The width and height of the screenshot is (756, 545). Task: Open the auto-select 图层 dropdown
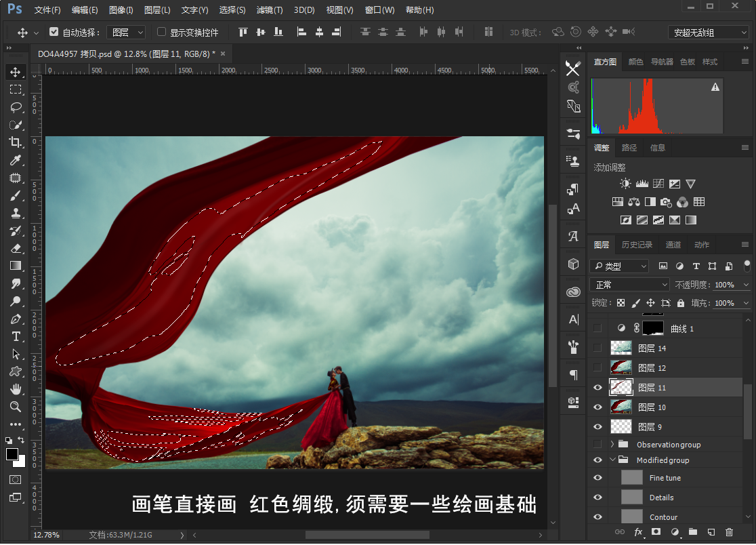coord(126,33)
